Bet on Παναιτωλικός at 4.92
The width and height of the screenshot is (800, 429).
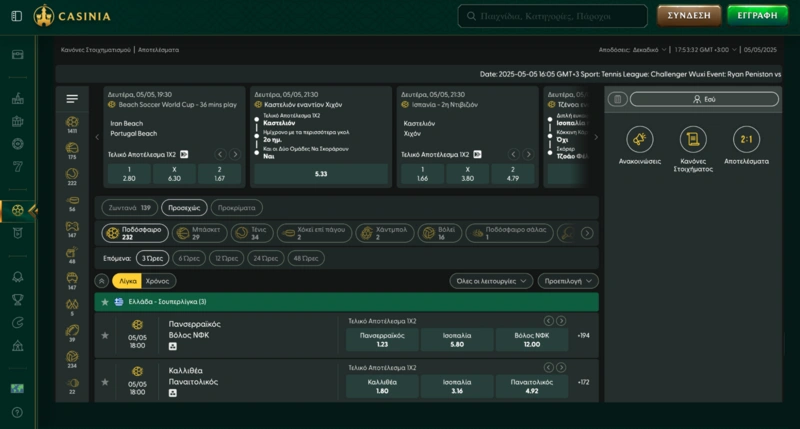coord(532,386)
